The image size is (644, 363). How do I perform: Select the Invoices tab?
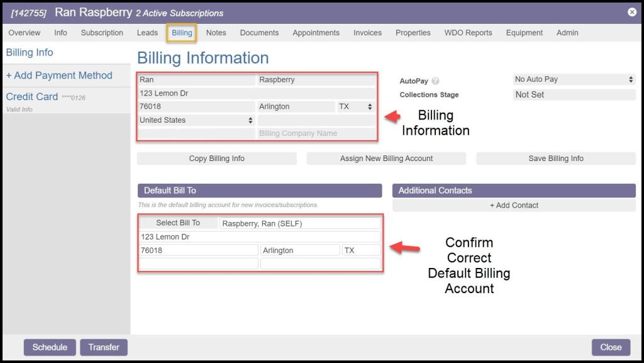[367, 33]
